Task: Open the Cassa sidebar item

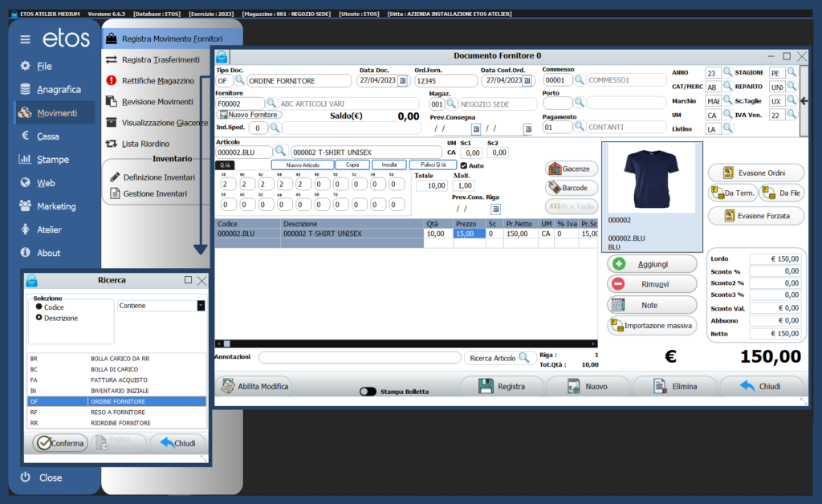Action: click(47, 136)
